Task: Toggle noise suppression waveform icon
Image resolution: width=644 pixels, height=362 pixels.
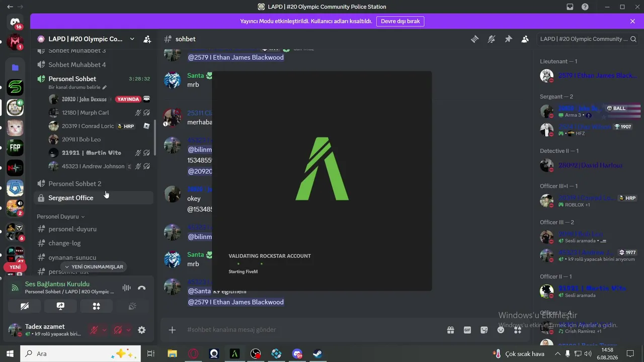Action: (126, 288)
